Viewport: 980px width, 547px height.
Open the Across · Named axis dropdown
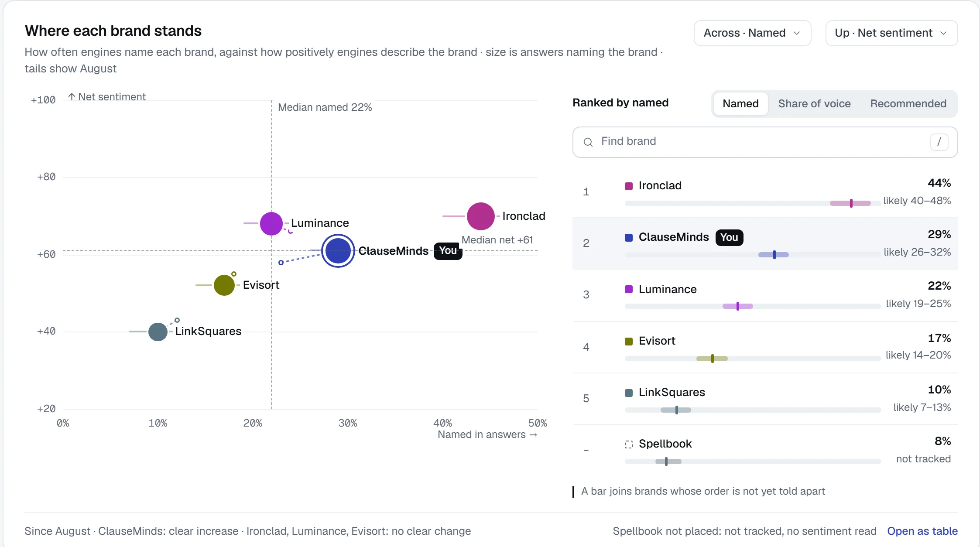[753, 33]
